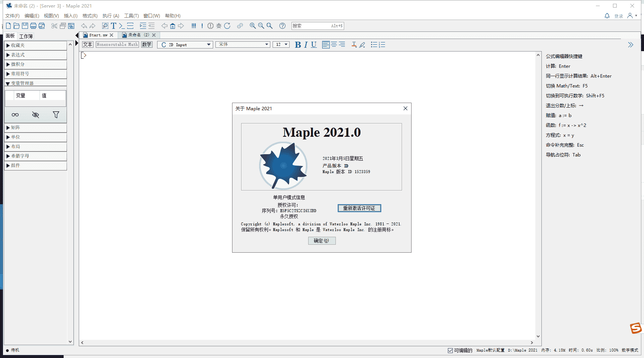Insert text region with the T icon
Image resolution: width=644 pixels, height=358 pixels.
pos(113,26)
